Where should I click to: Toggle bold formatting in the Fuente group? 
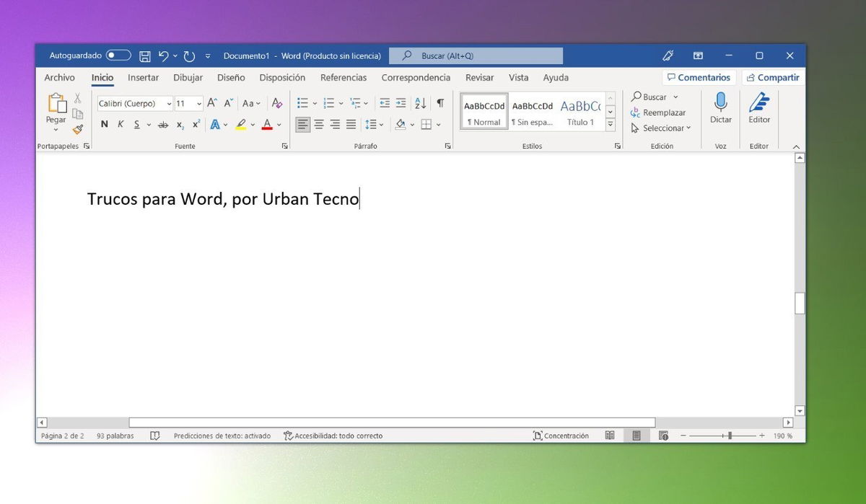(104, 124)
